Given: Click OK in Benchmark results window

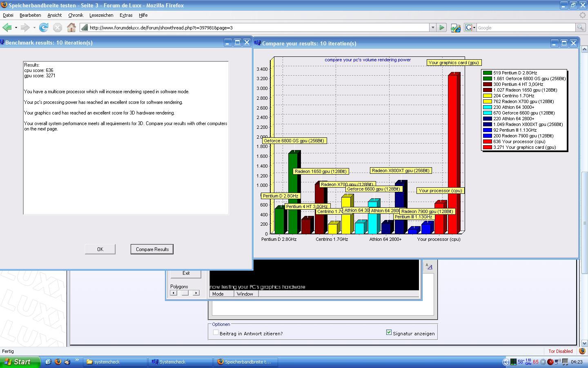Looking at the screenshot, I should [100, 249].
